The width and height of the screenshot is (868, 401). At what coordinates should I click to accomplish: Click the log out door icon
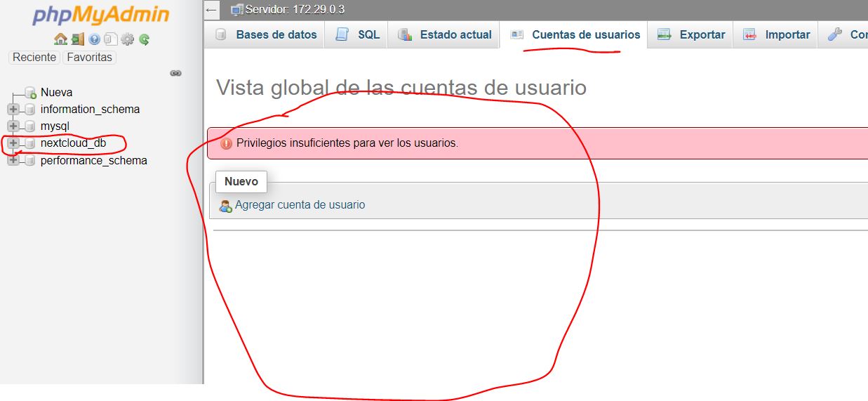(77, 39)
